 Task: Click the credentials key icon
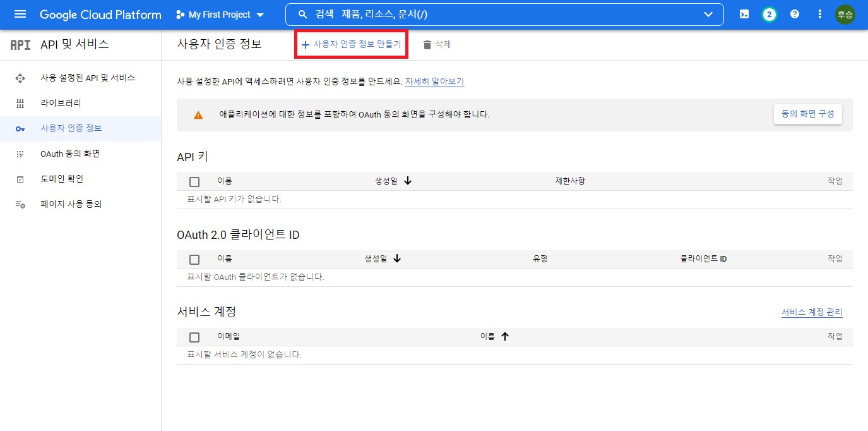20,129
